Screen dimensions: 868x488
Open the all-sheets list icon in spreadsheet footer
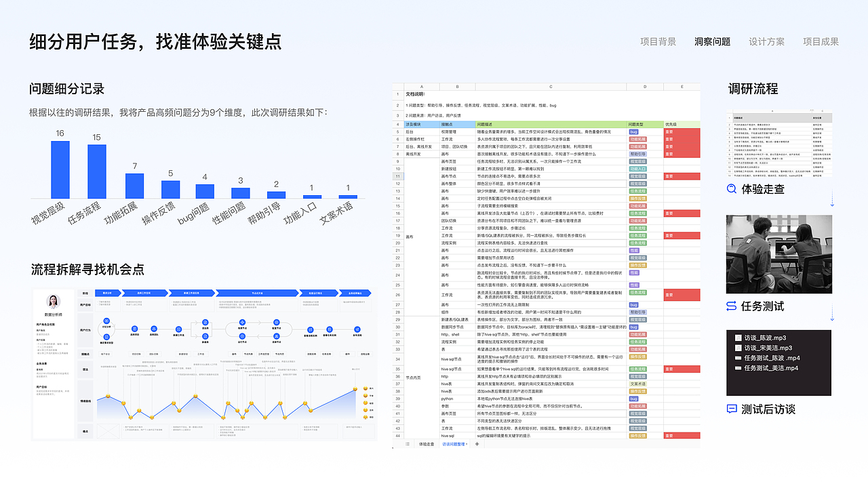click(x=408, y=444)
